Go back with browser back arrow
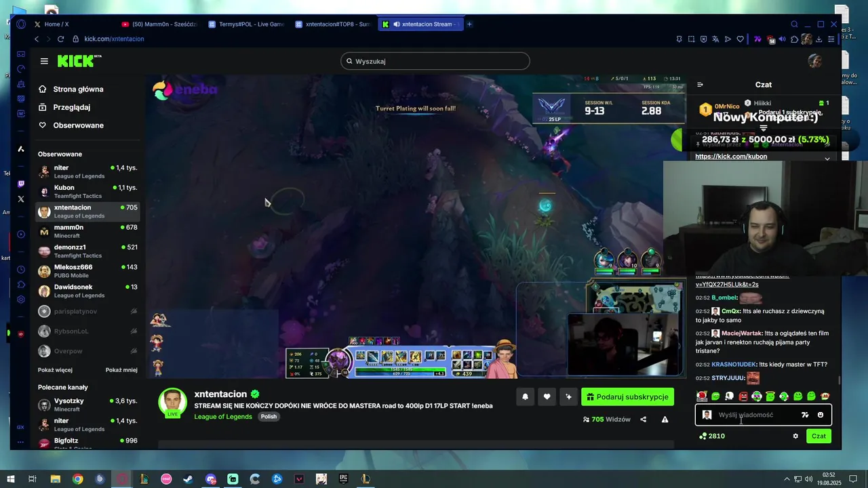The image size is (868, 488). 37,39
